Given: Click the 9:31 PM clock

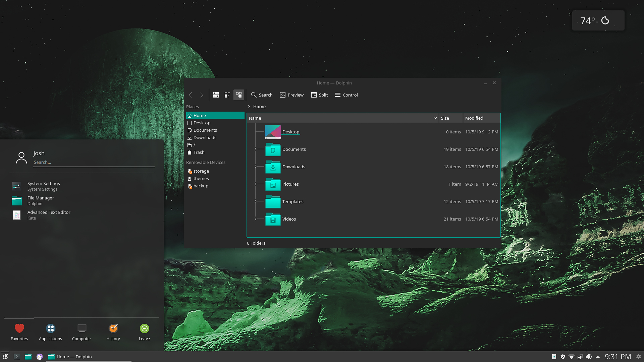Looking at the screenshot, I should (x=618, y=357).
